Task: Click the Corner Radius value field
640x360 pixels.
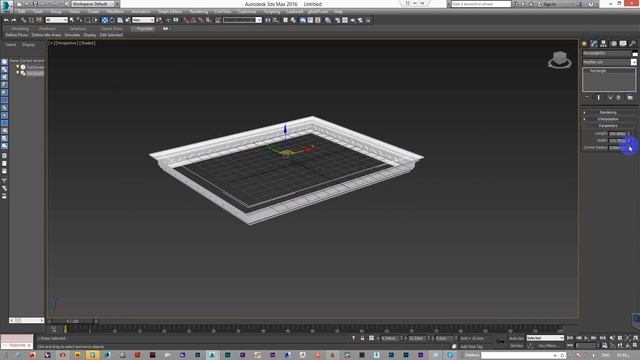Action: 617,147
